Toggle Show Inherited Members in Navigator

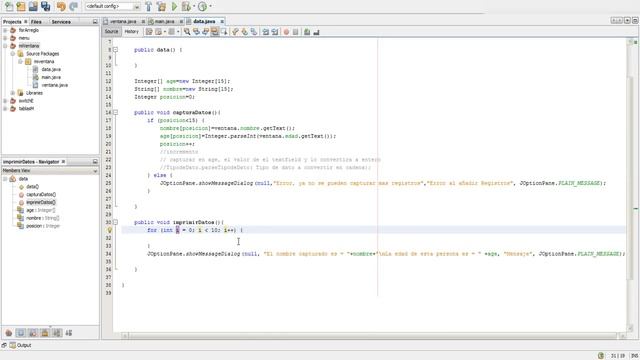pos(9,333)
